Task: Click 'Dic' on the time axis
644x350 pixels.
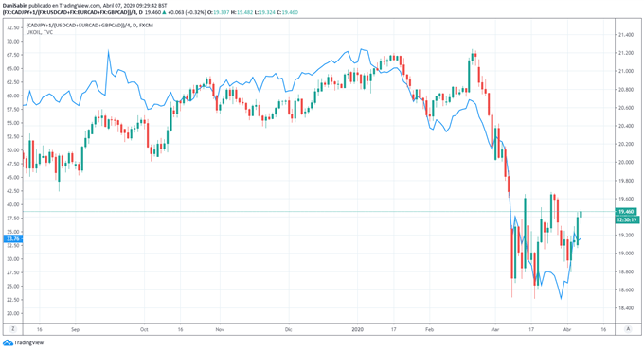Action: click(289, 329)
